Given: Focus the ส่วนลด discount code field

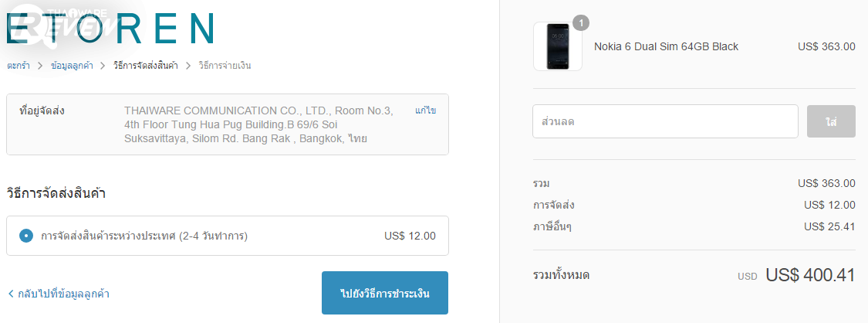Looking at the screenshot, I should tap(665, 121).
